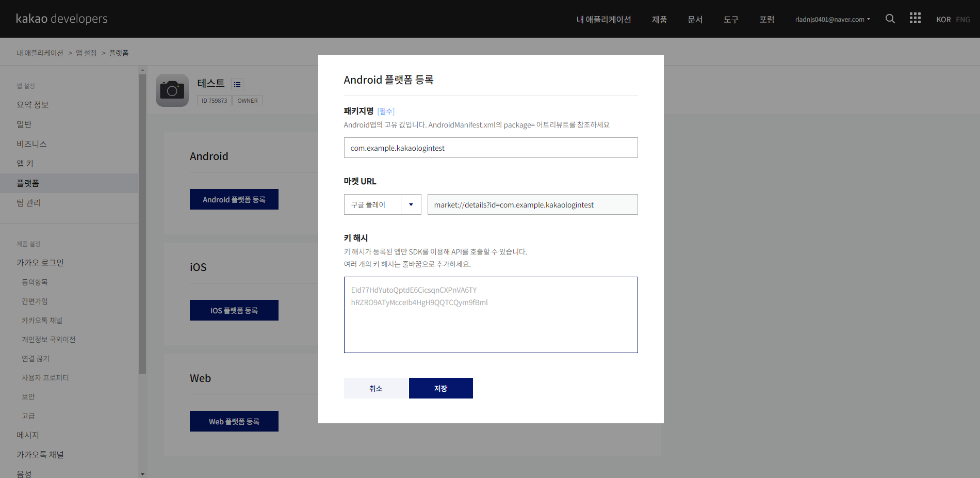Click the kakao developers logo
This screenshot has height=478, width=980.
[x=62, y=19]
